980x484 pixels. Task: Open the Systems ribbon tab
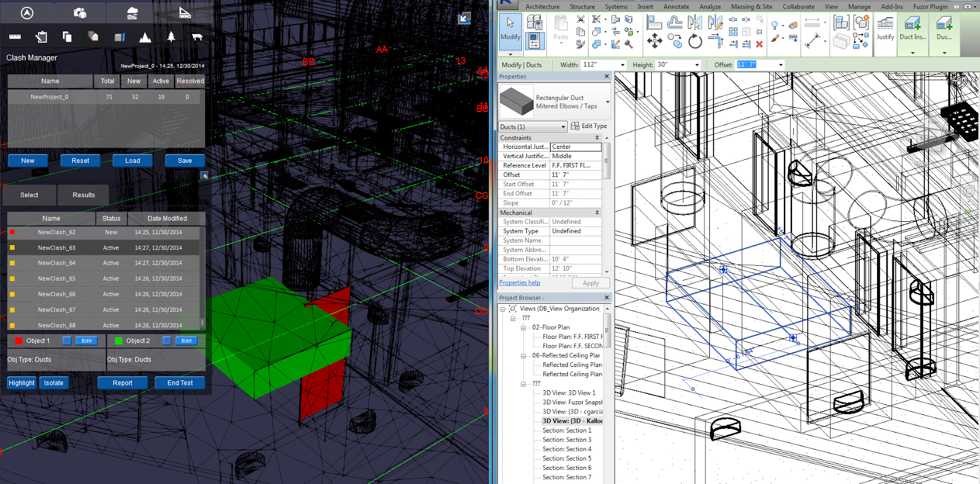click(x=616, y=7)
